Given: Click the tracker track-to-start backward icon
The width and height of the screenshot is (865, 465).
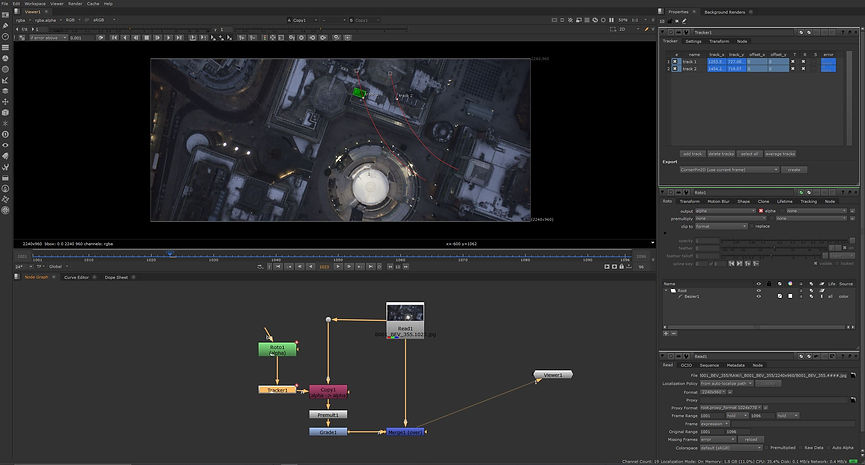Looking at the screenshot, I should pos(115,38).
